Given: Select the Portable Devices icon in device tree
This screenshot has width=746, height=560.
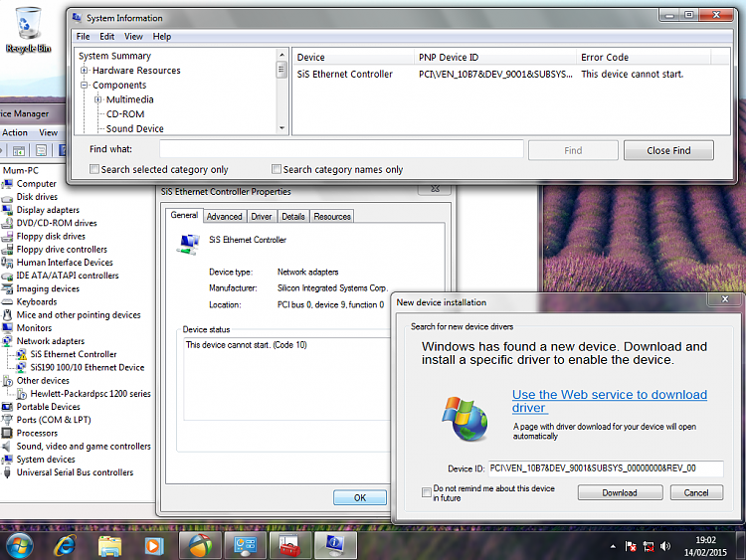Looking at the screenshot, I should coord(7,407).
